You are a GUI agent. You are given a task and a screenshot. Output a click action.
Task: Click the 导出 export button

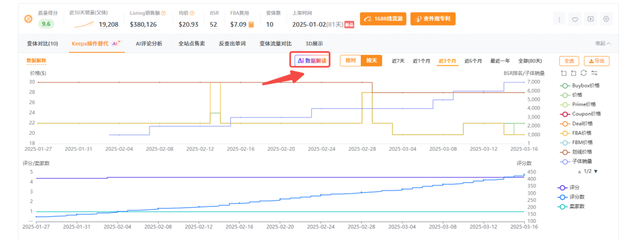tap(596, 61)
